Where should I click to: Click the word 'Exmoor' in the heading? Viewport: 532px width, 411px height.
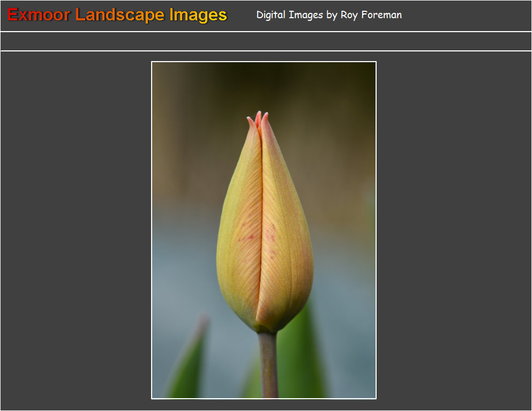[x=39, y=15]
